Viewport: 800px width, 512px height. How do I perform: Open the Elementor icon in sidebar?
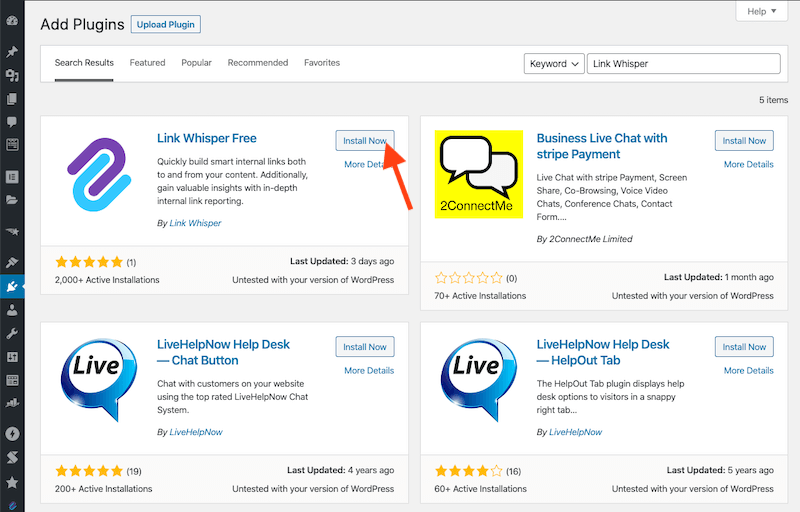click(12, 177)
